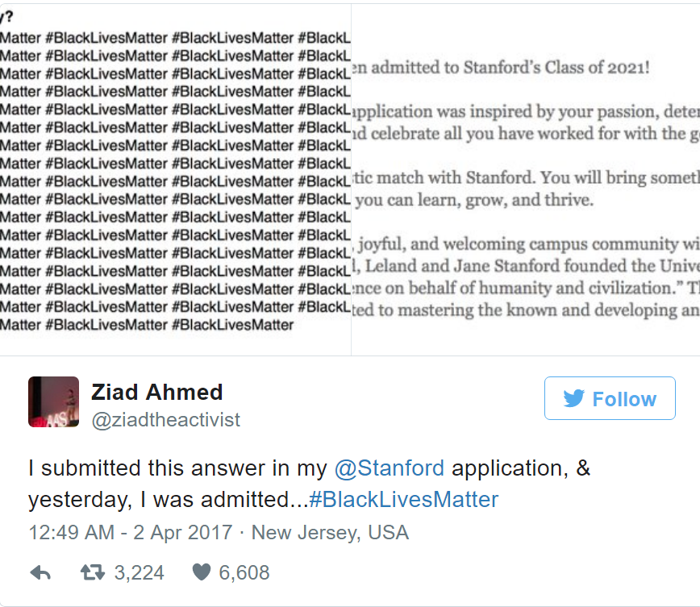Open the @ziadtheactivist handle link
This screenshot has width=700, height=607.
coord(165,421)
